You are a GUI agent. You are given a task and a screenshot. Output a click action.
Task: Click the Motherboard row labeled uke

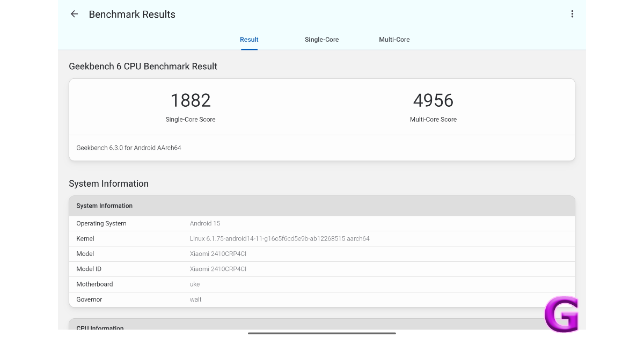[x=215, y=284]
